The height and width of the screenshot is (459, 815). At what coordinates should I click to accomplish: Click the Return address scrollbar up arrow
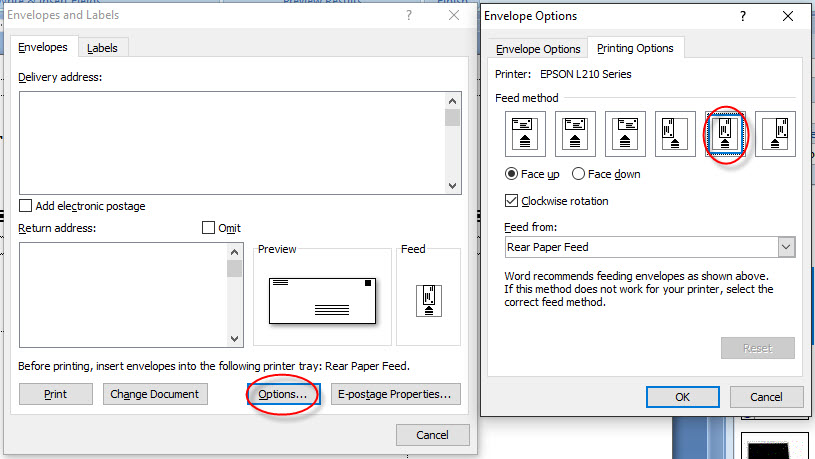(234, 252)
